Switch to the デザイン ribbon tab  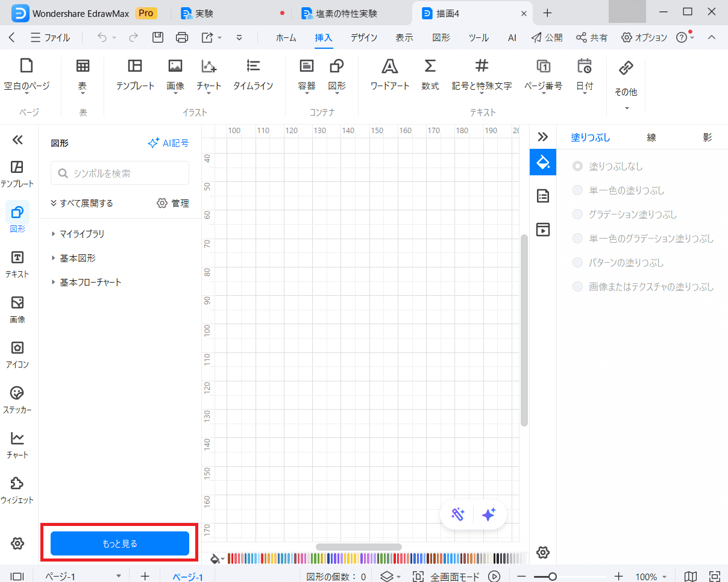coord(364,37)
